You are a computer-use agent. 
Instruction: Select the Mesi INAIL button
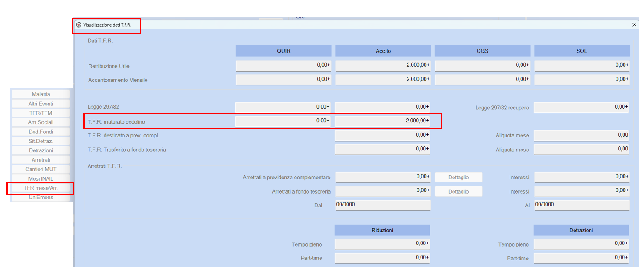(41, 178)
